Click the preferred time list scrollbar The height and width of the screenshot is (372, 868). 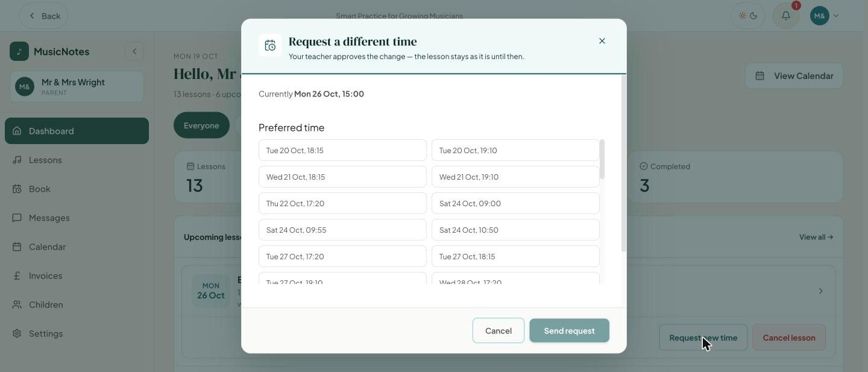[602, 159]
